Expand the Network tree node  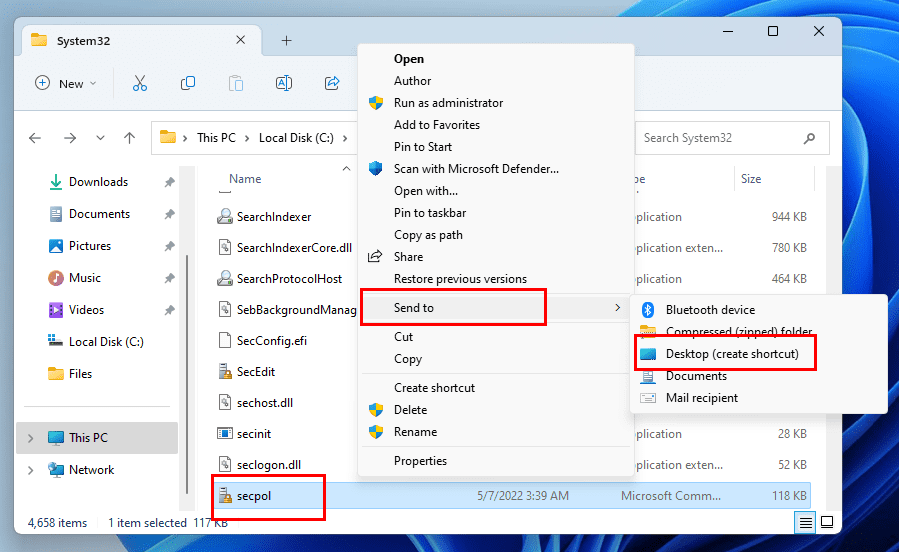pos(30,471)
